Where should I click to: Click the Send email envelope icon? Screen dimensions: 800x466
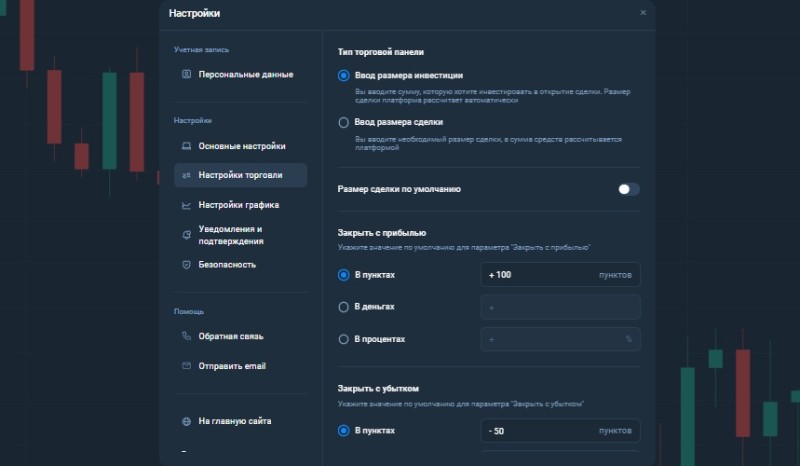pos(186,366)
